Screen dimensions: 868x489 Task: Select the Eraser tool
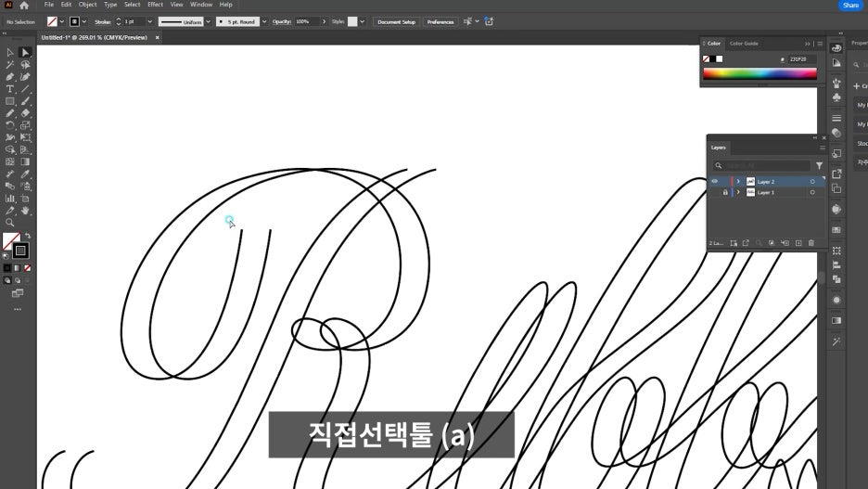25,113
